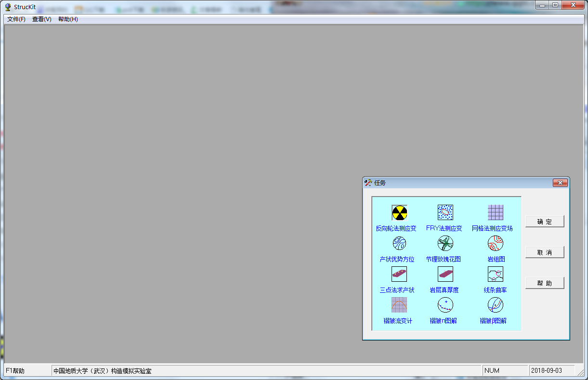The width and height of the screenshot is (588, 380).
Task: Close the StrucKit main window
Action: point(573,5)
